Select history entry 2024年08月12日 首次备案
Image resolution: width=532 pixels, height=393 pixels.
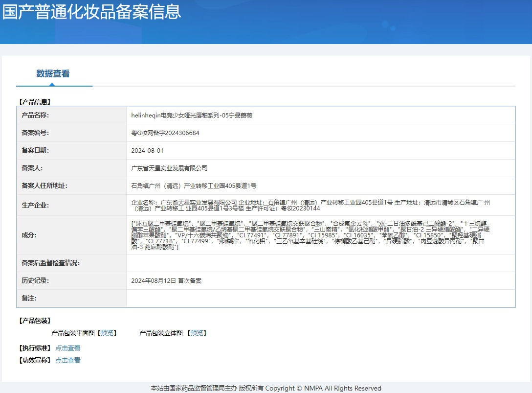tap(166, 280)
